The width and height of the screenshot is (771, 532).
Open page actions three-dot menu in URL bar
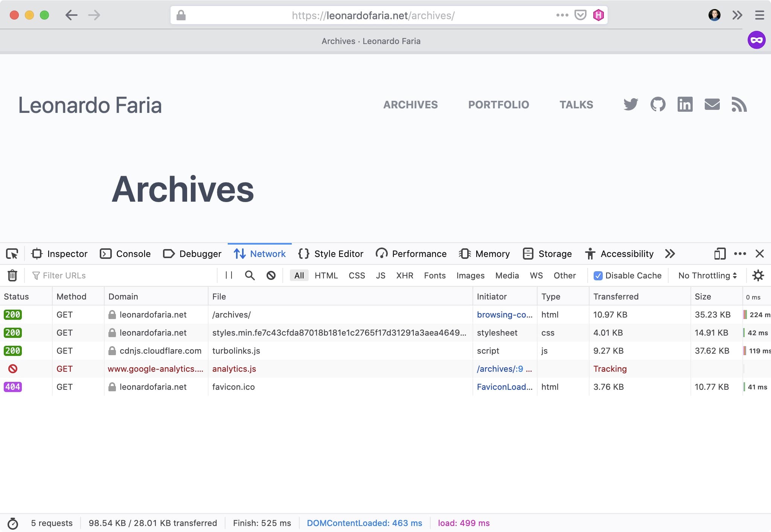(562, 15)
